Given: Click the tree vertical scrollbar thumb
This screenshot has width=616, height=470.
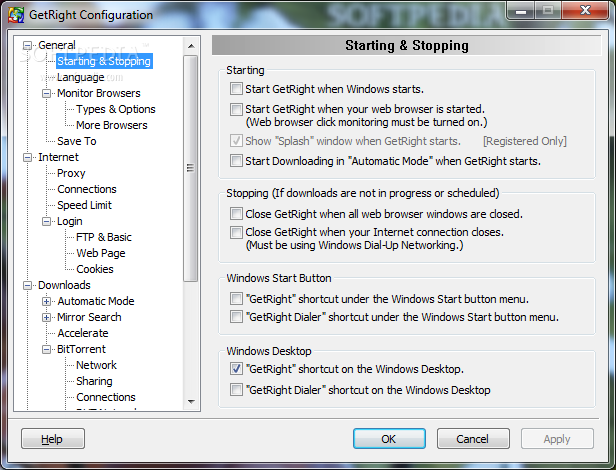Looking at the screenshot, I should 191,168.
